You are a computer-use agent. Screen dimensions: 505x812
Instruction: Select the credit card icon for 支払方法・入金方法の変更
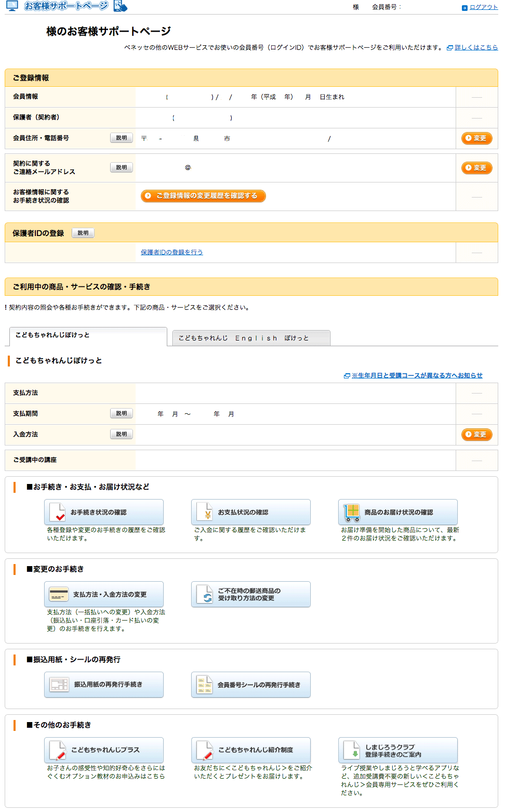(x=58, y=594)
